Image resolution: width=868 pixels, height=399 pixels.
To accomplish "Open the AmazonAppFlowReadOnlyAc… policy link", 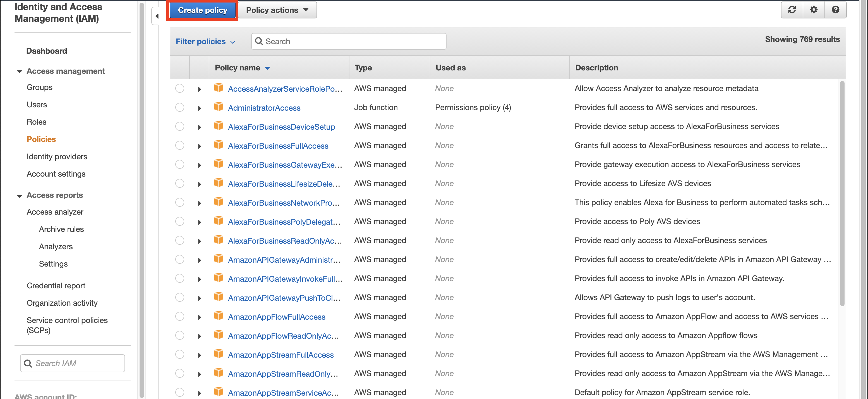I will [x=283, y=336].
